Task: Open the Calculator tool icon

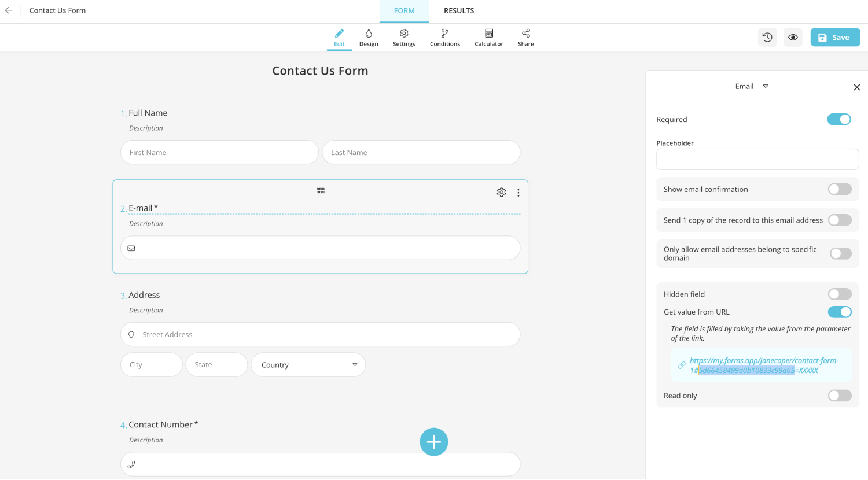Action: [x=488, y=34]
